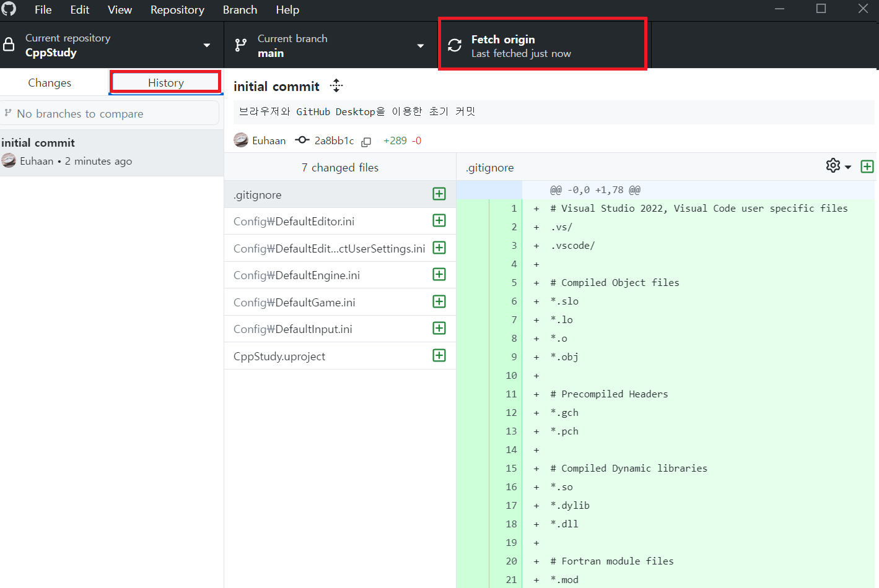Image resolution: width=879 pixels, height=588 pixels.
Task: Click the initial commit title heading
Action: (x=276, y=87)
